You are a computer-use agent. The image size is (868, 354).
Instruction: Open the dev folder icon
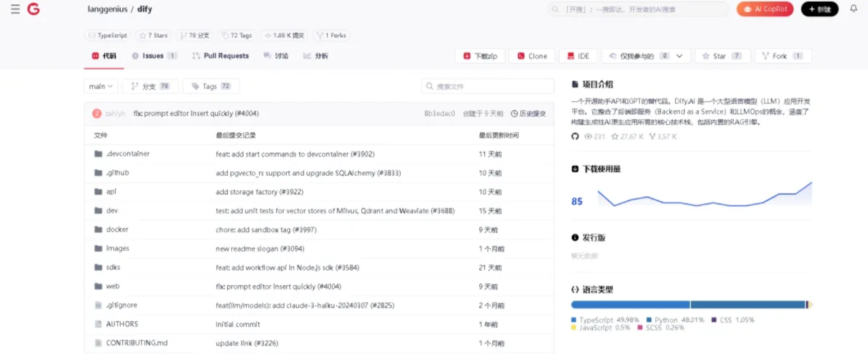(98, 211)
